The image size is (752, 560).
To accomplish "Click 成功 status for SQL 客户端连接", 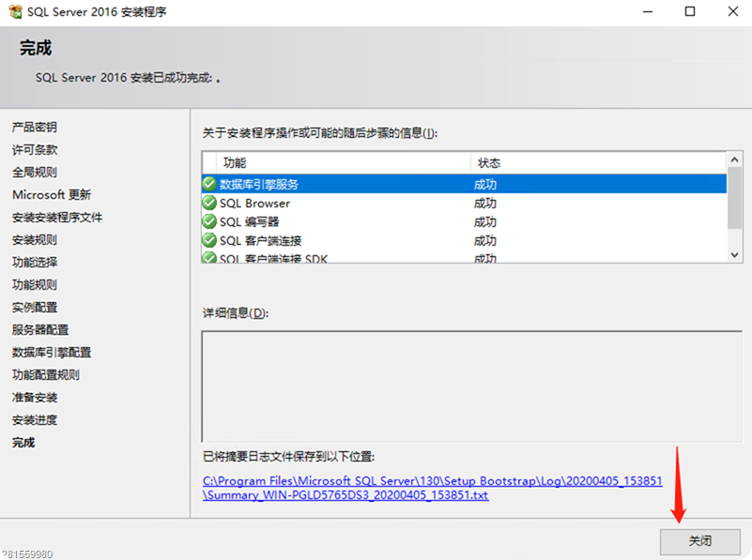I will (x=484, y=240).
